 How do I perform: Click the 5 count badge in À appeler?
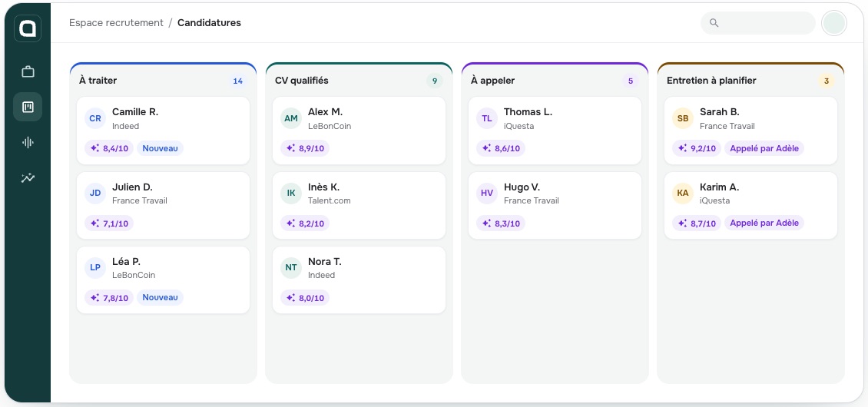(631, 81)
